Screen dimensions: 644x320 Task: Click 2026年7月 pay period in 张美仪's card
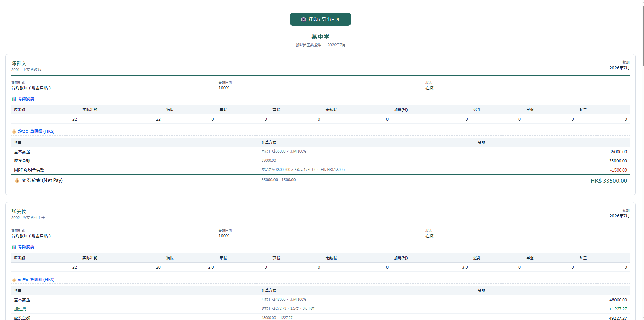pos(619,216)
